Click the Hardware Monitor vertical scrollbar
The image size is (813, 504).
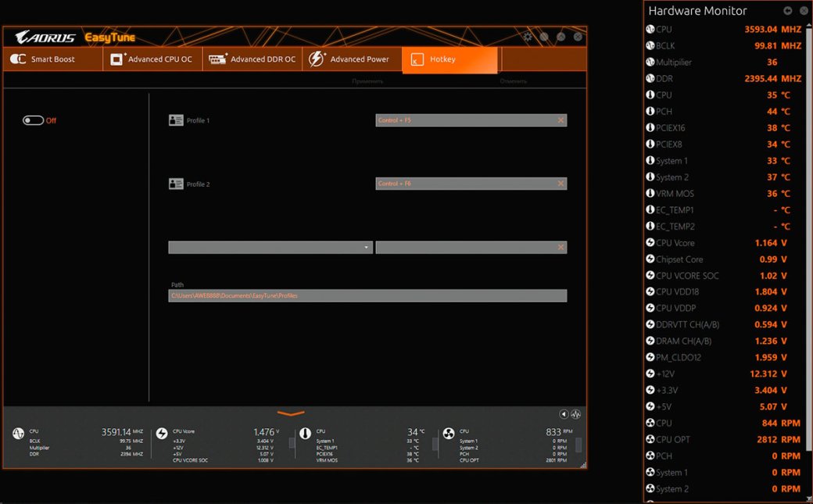808,234
